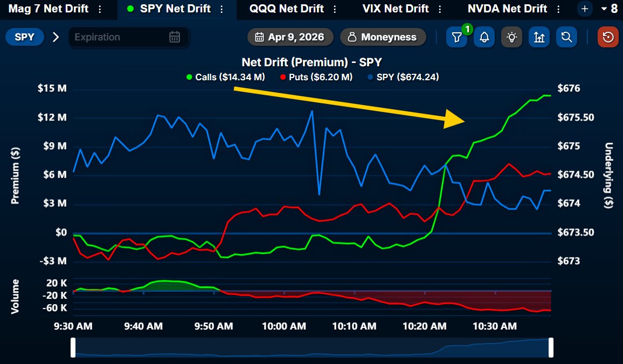This screenshot has height=364, width=623.
Task: Click the $9 M premium axis label
Action: point(55,146)
